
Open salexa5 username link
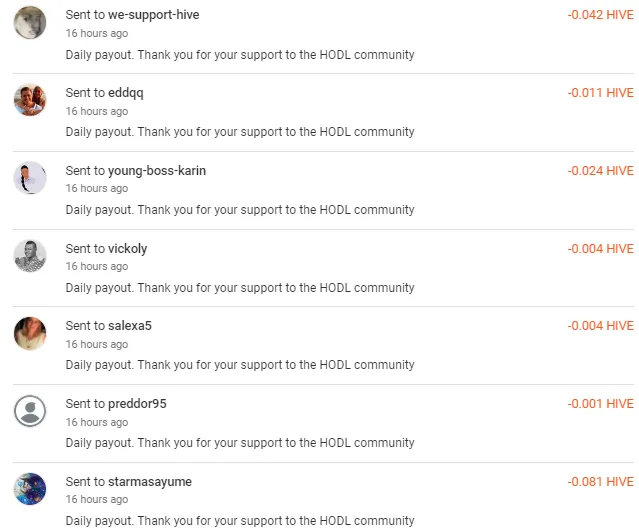pyautogui.click(x=130, y=326)
